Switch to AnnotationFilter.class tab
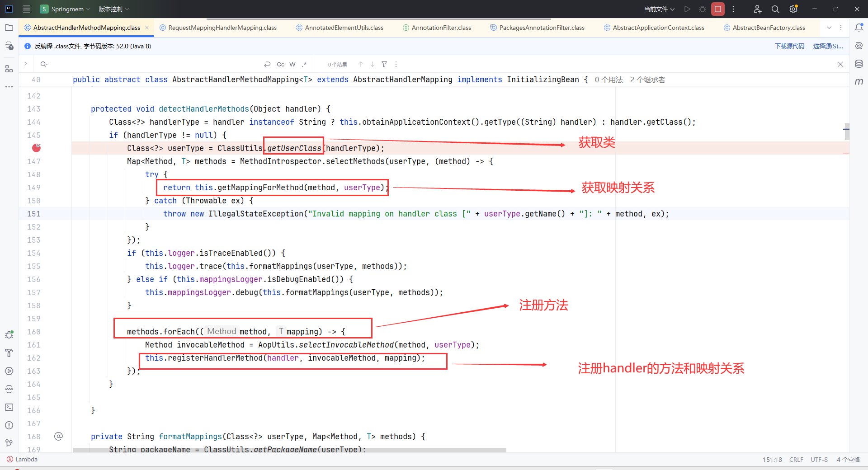868x470 pixels. pos(441,28)
